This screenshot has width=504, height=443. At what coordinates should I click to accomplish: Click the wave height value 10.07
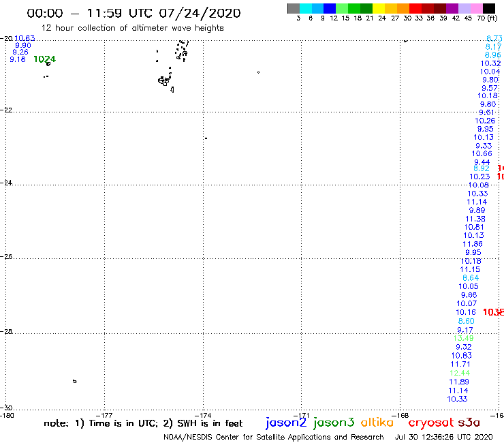point(467,304)
